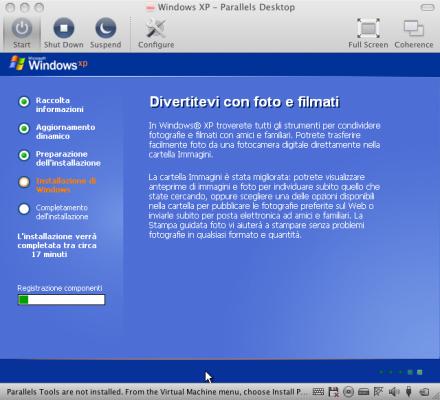
Task: Click the keyboard status bar icon
Action: 318,392
